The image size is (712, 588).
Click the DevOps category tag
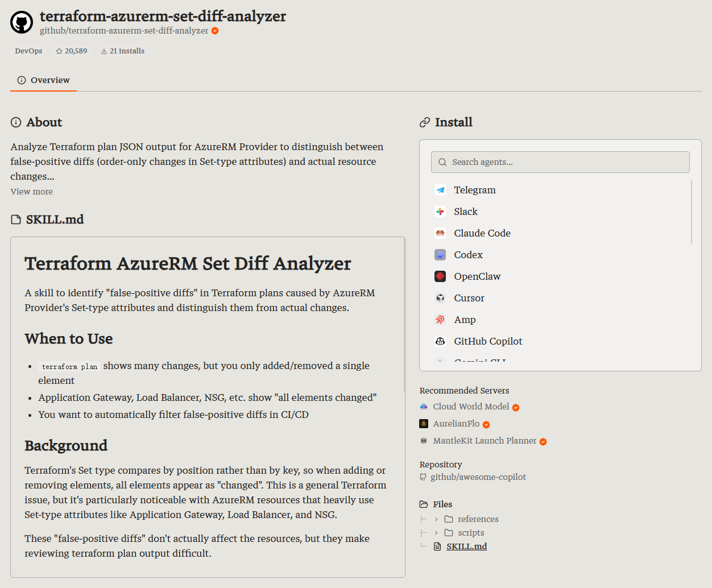point(28,51)
